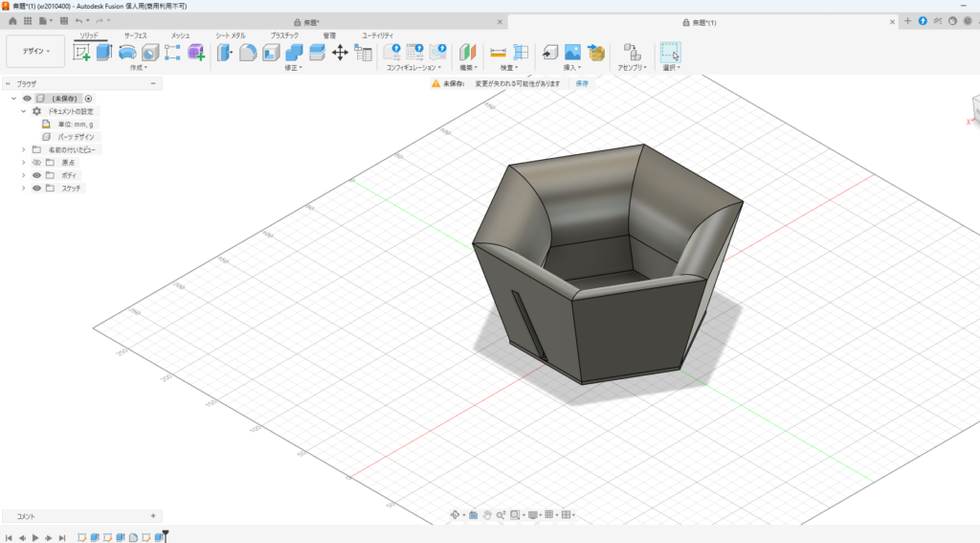Viewport: 980px width, 543px height.
Task: Open the Insert Image canvas tool
Action: click(x=572, y=53)
